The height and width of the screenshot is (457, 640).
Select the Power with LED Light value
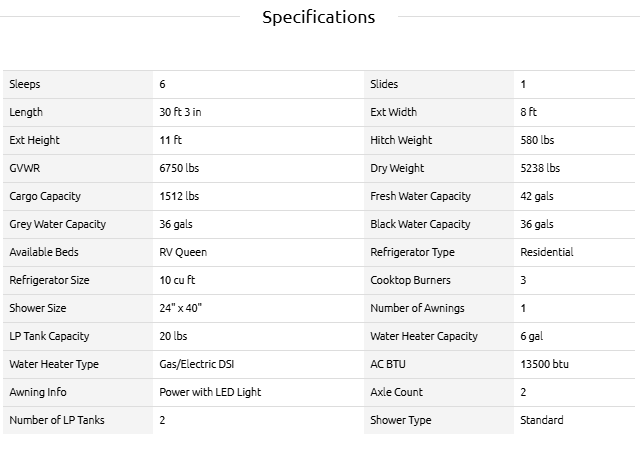pyautogui.click(x=210, y=393)
